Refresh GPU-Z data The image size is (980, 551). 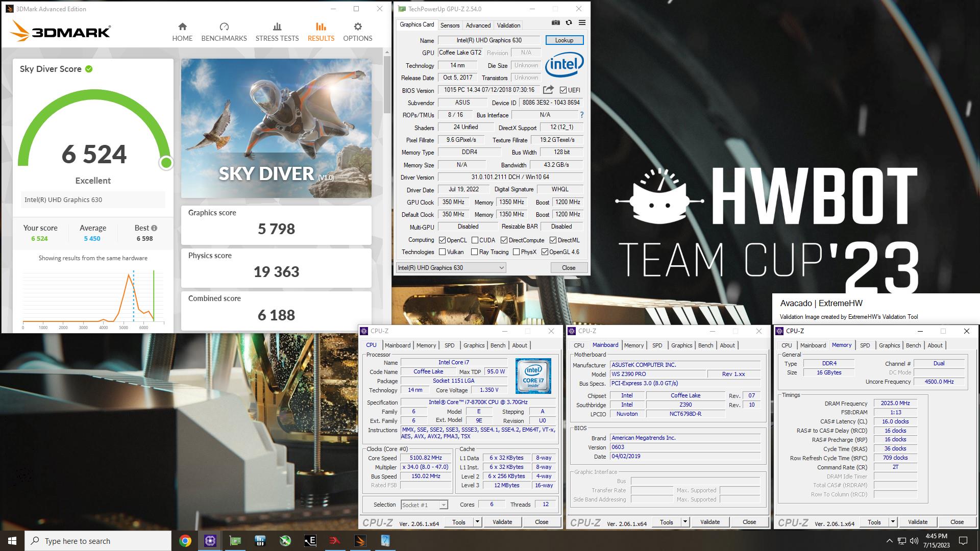569,23
